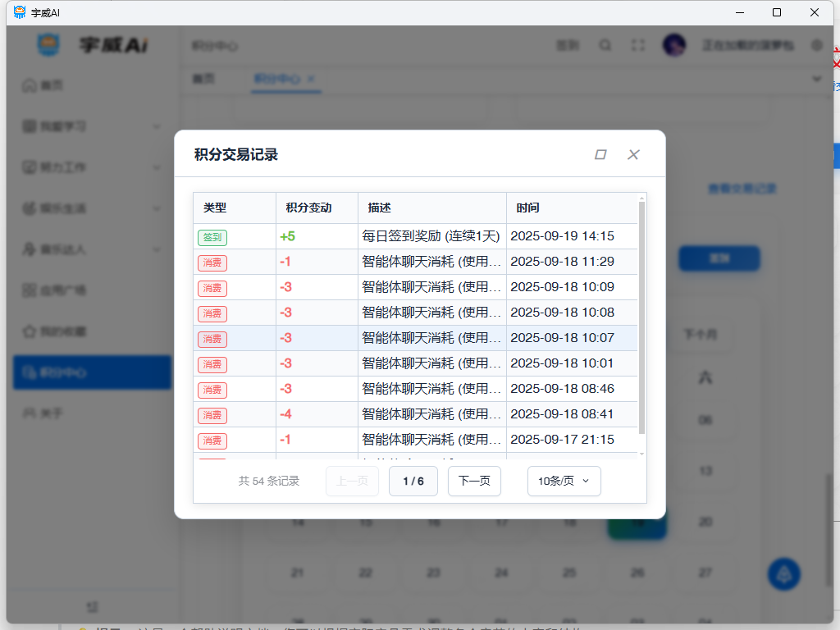
Task: Go to next page with 下一页
Action: tap(474, 482)
